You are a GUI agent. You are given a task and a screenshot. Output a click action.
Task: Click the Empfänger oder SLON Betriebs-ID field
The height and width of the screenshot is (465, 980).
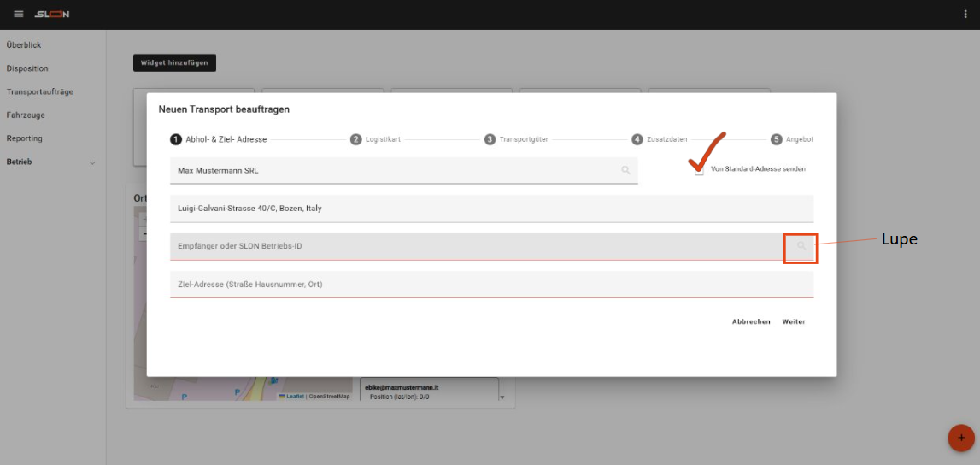tap(474, 246)
